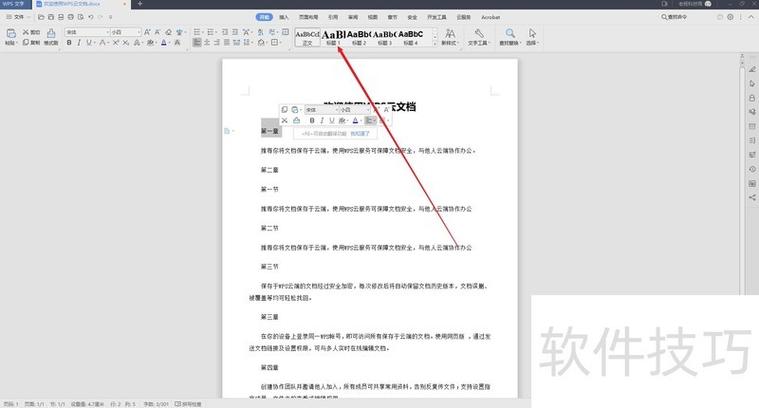Decrease font size with the smaller A icon
Image resolution: width=759 pixels, height=408 pixels.
[x=157, y=32]
